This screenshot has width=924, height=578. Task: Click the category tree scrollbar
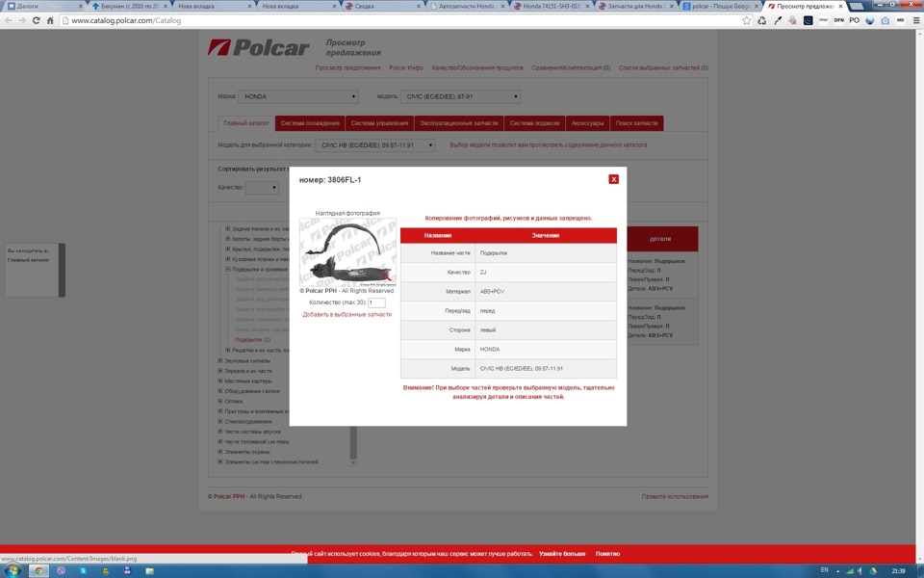coord(353,442)
